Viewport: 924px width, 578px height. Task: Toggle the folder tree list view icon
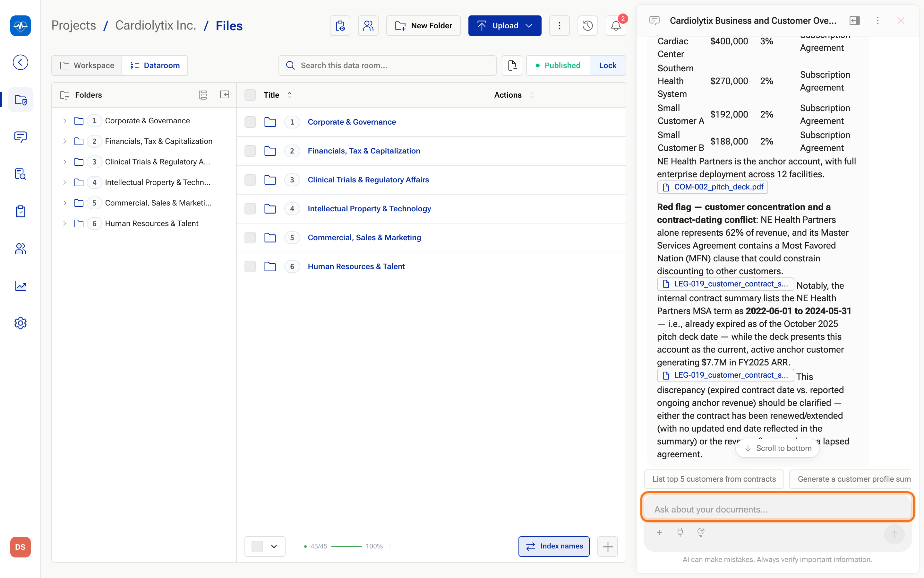pos(203,95)
